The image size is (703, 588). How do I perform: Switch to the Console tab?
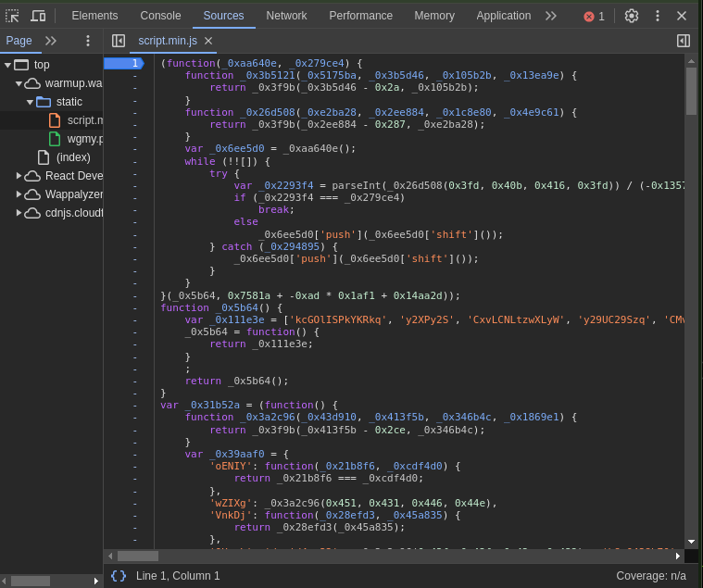coord(160,16)
